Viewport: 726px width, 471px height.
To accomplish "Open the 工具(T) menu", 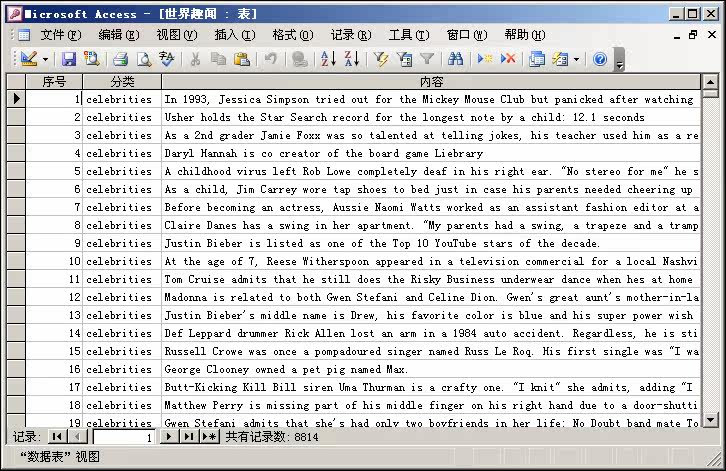I will 409,35.
